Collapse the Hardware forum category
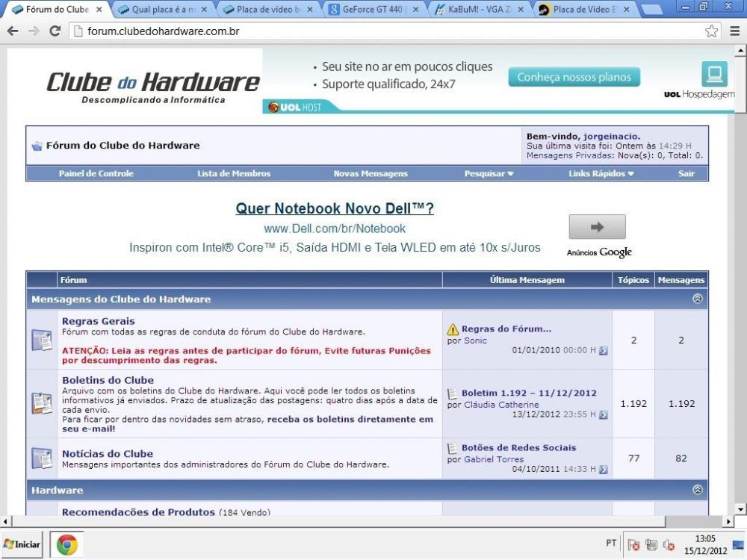 point(698,490)
